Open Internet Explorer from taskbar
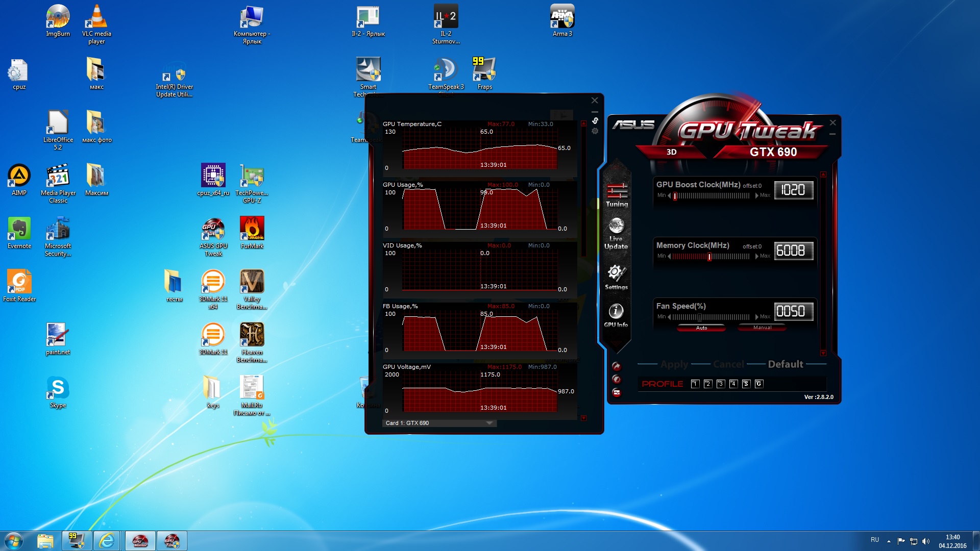The width and height of the screenshot is (980, 551). pyautogui.click(x=107, y=541)
